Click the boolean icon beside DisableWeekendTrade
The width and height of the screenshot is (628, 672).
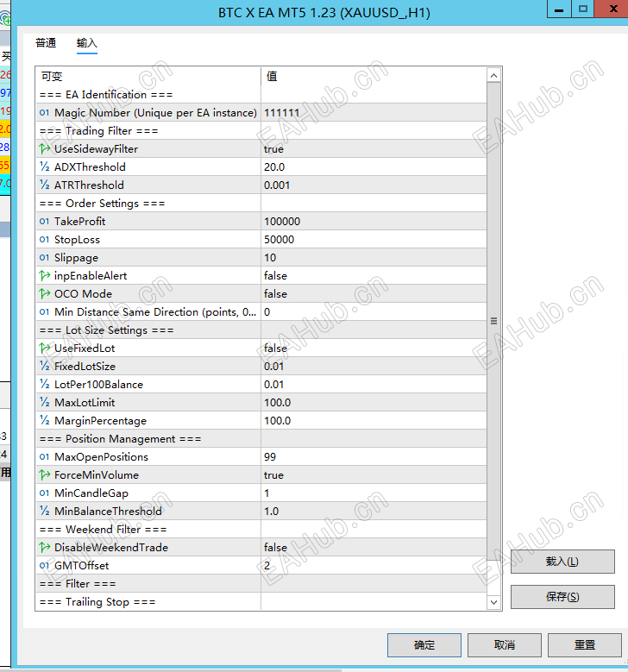coord(44,548)
